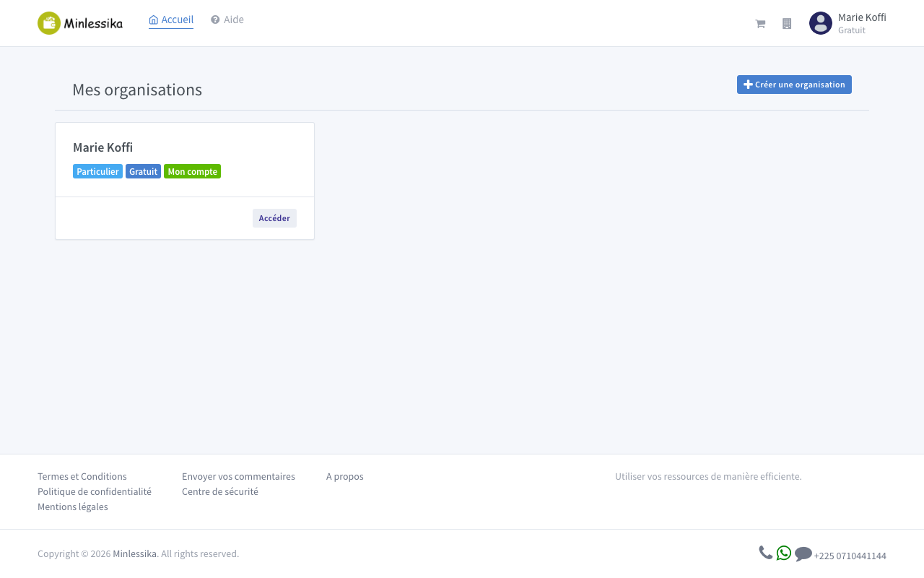Click the phone icon in footer
The width and height of the screenshot is (924, 578).
(x=766, y=553)
